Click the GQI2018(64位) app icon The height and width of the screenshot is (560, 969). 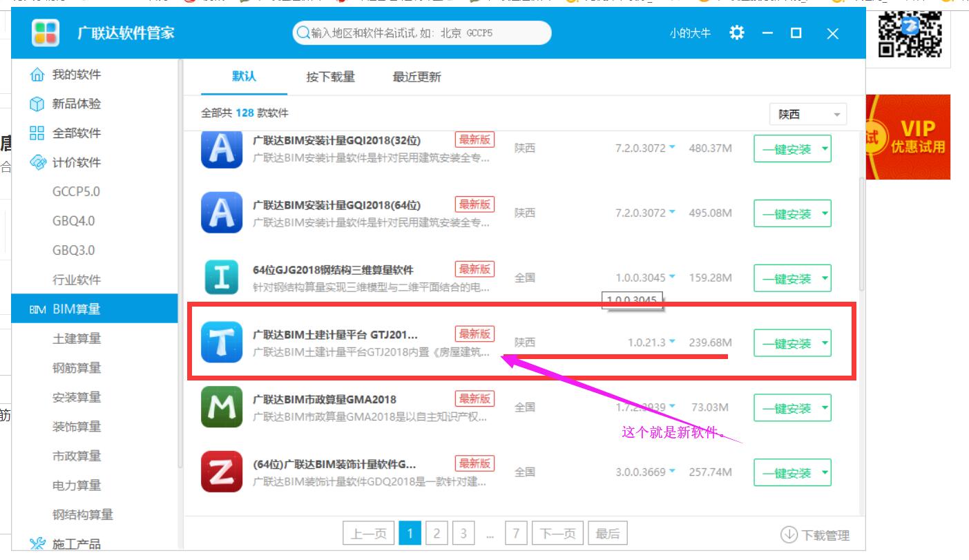(x=222, y=212)
